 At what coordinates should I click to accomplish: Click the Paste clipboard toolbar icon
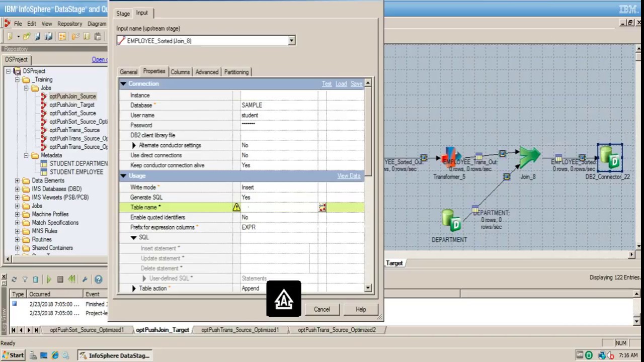tap(98, 36)
